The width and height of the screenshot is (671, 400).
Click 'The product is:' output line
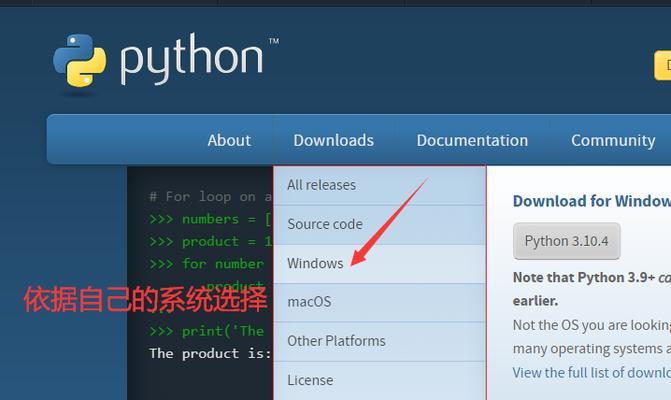(x=211, y=353)
